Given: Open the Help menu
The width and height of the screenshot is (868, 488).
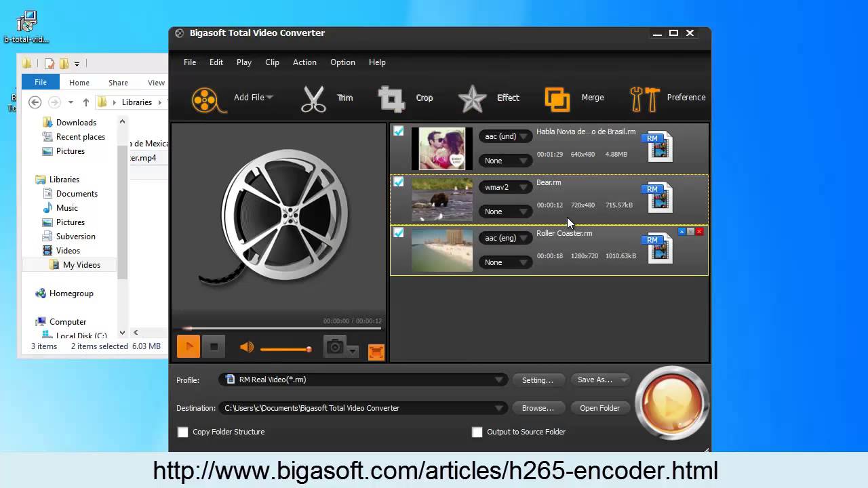Looking at the screenshot, I should click(x=377, y=62).
